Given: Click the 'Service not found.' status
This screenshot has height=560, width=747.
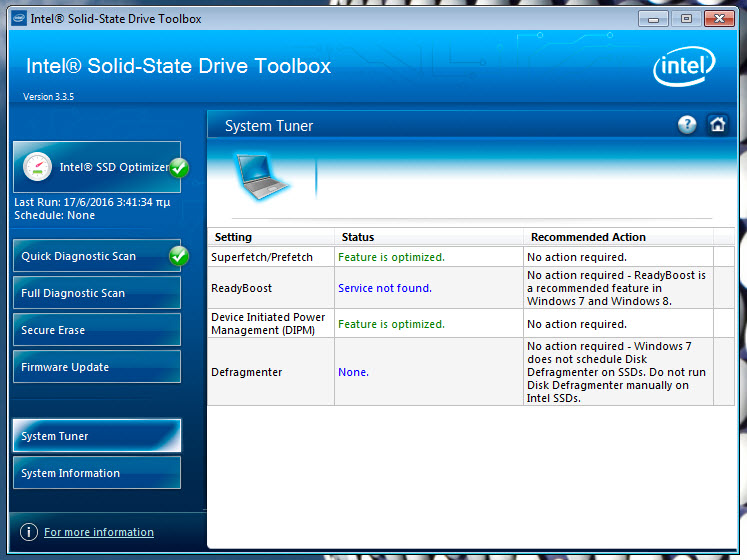Looking at the screenshot, I should [x=385, y=288].
